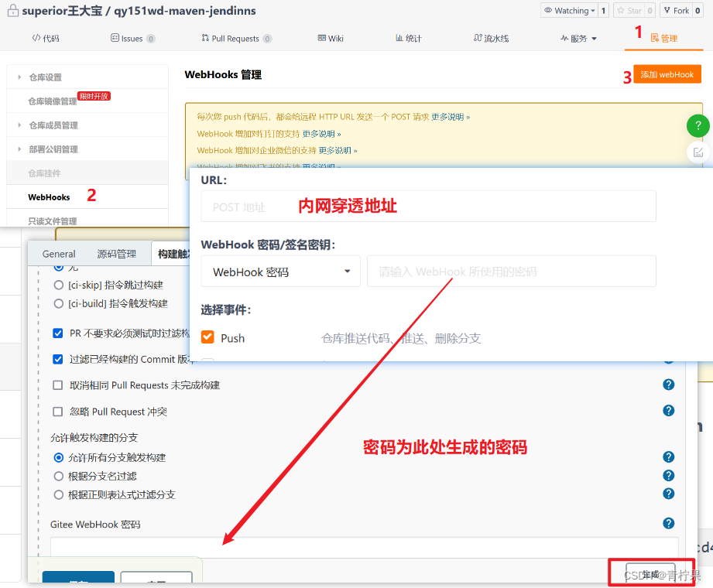713x588 pixels.
Task: Click the private repository lock icon
Action: pyautogui.click(x=12, y=10)
